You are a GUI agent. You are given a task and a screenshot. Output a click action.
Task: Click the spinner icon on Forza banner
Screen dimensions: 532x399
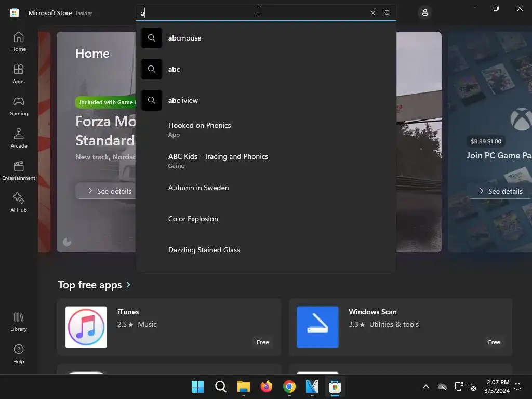pos(67,242)
